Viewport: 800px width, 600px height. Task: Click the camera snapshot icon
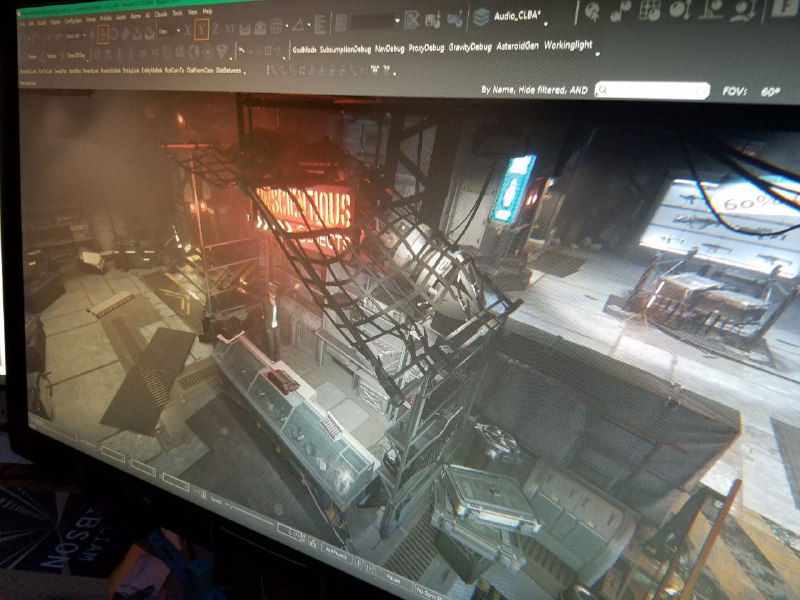(260, 28)
